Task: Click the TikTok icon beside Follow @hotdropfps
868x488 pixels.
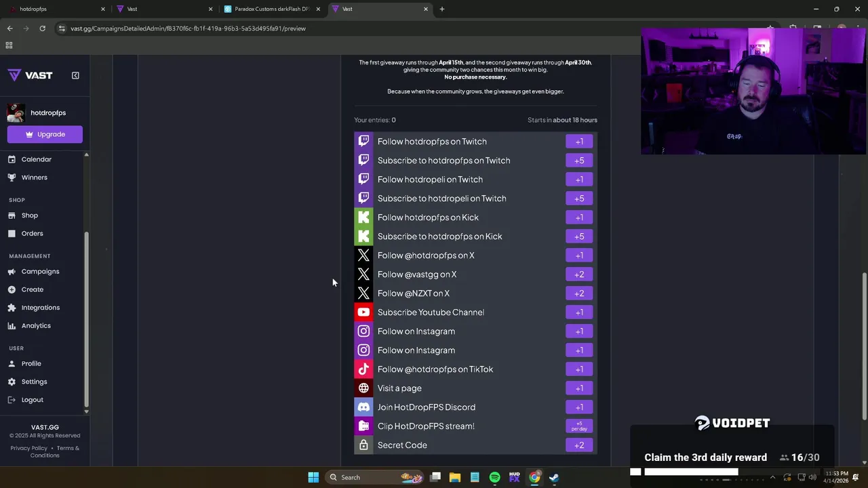Action: tap(363, 369)
